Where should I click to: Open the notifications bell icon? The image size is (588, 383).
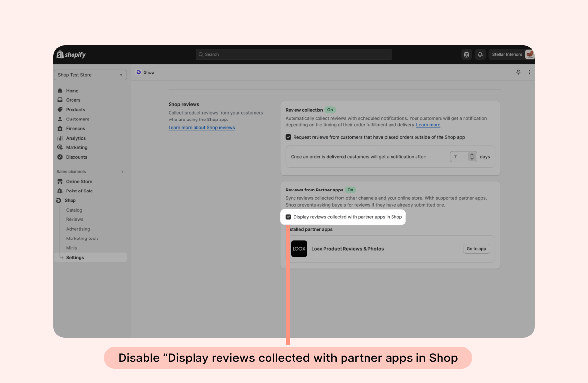point(480,55)
